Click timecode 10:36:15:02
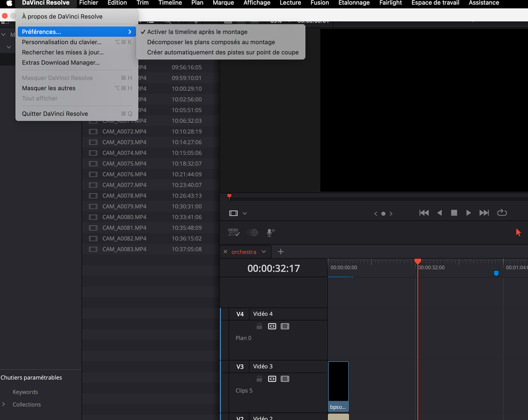Screen dimensions: 528x420 coord(187,238)
